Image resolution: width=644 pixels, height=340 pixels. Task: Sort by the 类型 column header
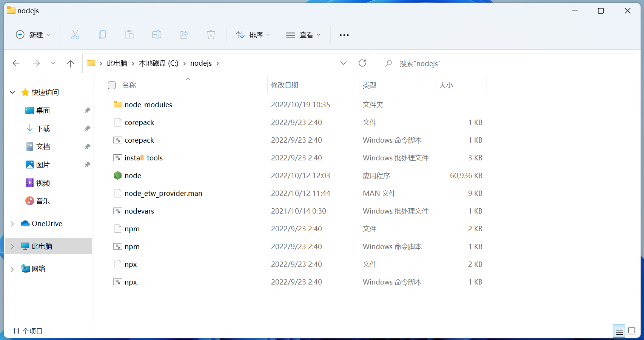pos(370,85)
